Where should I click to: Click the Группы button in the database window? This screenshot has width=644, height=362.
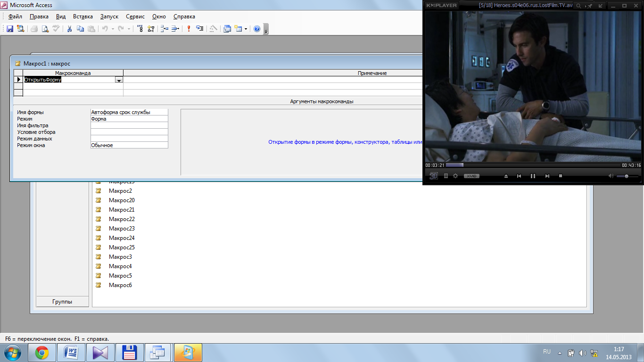pos(62,302)
